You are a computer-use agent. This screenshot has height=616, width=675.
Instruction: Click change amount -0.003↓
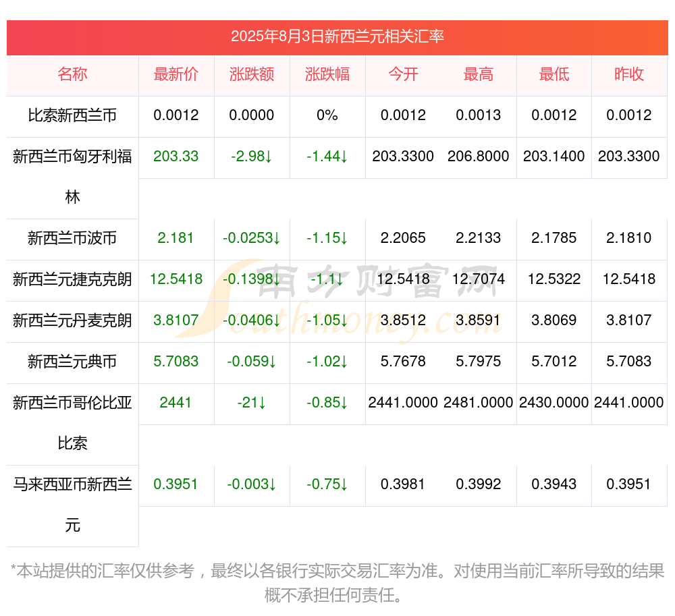[x=252, y=484]
